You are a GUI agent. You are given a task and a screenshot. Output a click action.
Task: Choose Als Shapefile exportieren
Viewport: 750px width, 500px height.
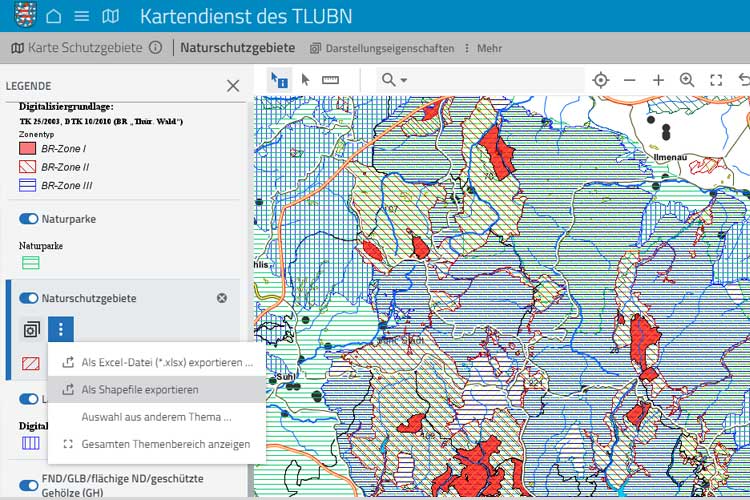tap(157, 389)
